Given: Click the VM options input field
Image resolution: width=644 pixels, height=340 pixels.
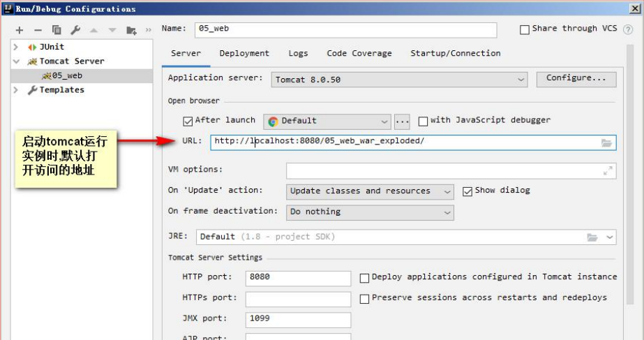Looking at the screenshot, I should click(x=451, y=171).
